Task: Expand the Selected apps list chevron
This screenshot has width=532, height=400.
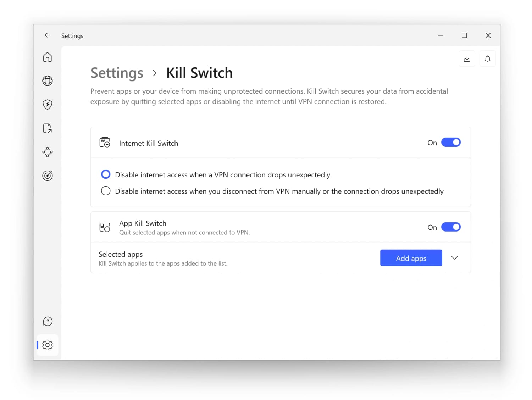Action: pos(455,258)
